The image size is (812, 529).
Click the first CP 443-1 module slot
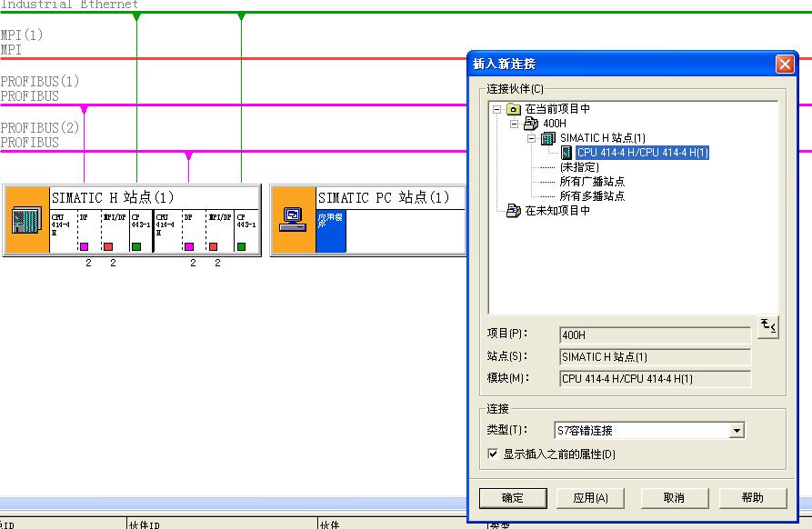[x=140, y=231]
